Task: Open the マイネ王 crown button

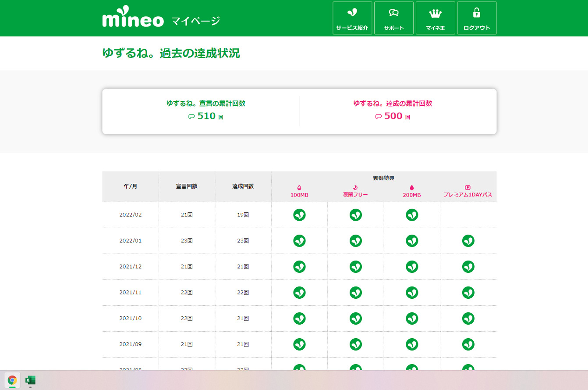Action: tap(435, 18)
